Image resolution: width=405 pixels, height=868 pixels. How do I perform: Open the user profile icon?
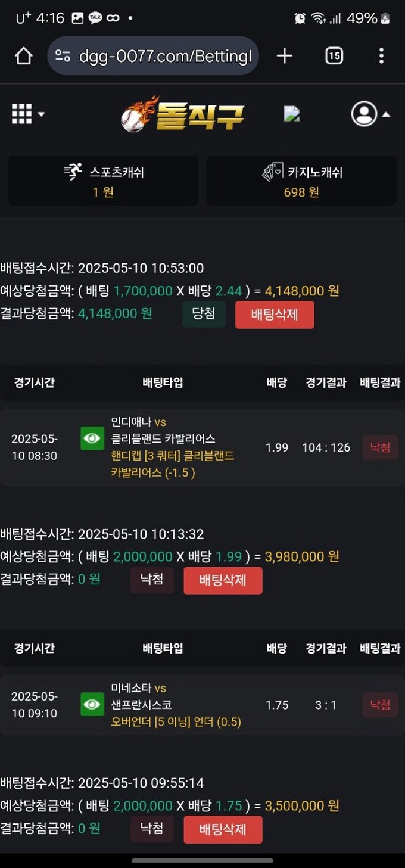click(x=363, y=114)
